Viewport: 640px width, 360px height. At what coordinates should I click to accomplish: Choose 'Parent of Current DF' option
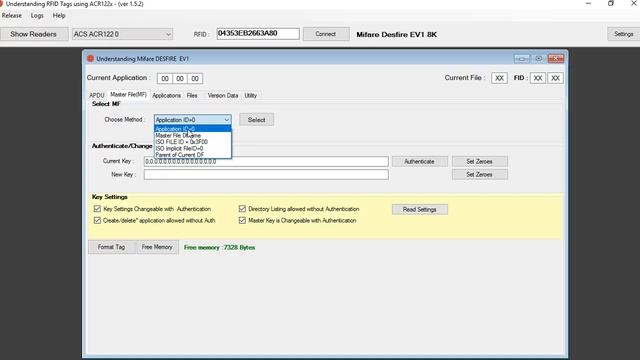[x=193, y=155]
